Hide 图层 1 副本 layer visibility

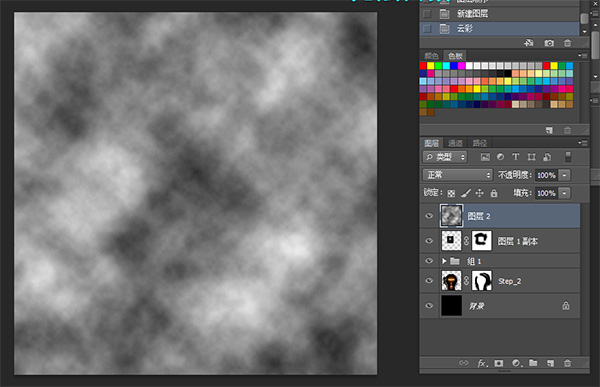point(429,241)
